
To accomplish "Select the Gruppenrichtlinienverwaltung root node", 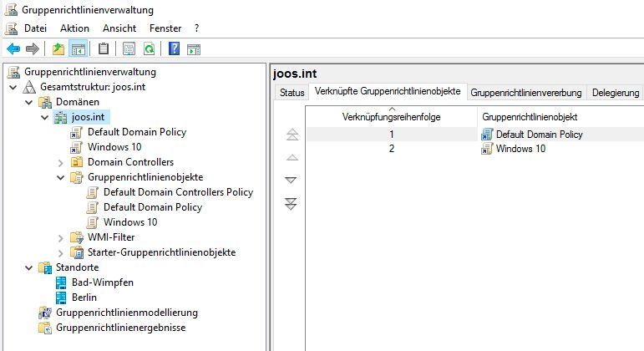I will (x=90, y=72).
